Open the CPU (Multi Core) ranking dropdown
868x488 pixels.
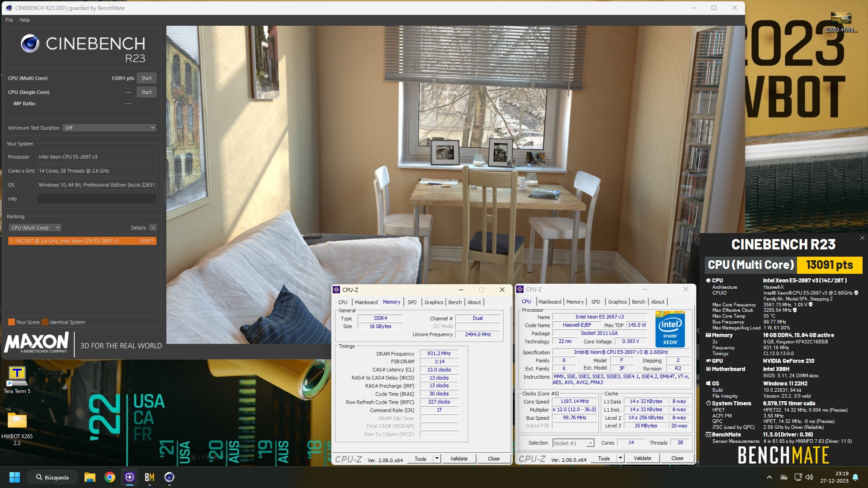35,228
